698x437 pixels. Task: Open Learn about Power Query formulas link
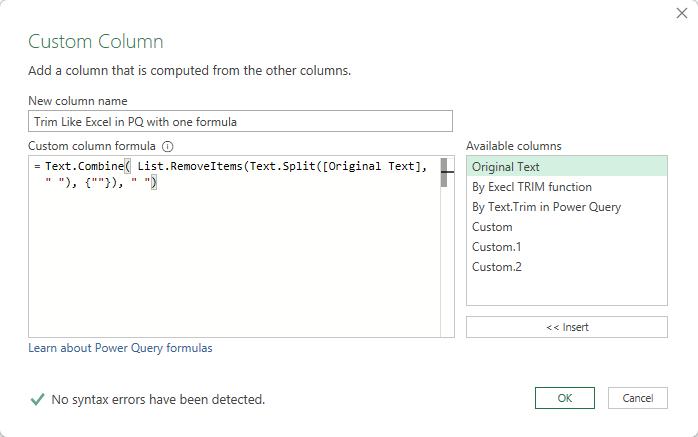pos(120,348)
